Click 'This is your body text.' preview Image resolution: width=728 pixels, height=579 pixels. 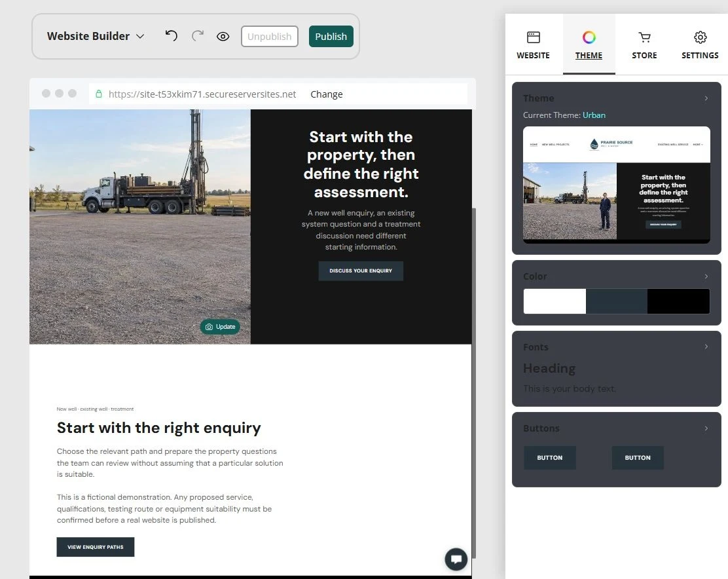tap(569, 388)
